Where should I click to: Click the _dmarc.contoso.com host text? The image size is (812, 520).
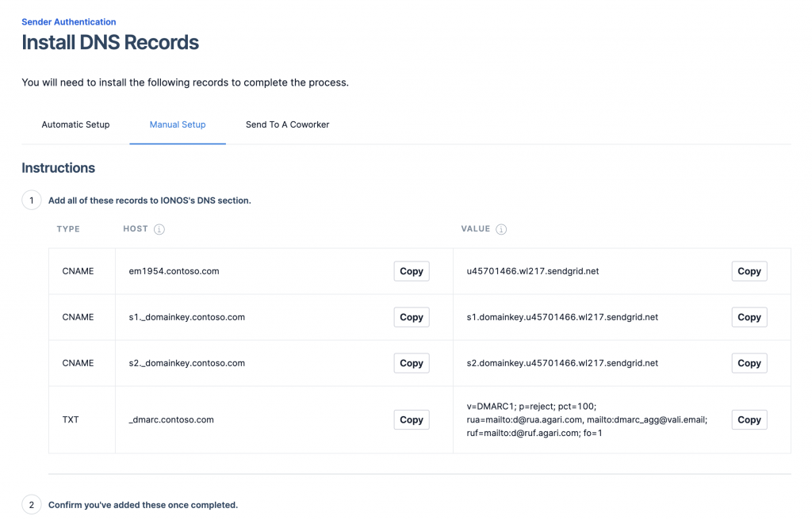click(x=170, y=420)
